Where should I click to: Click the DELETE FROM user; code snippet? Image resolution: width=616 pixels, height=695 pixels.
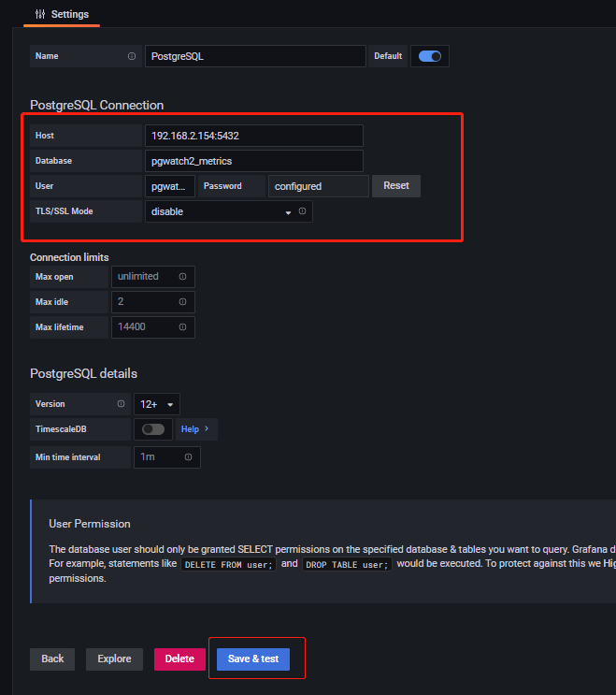coord(228,565)
